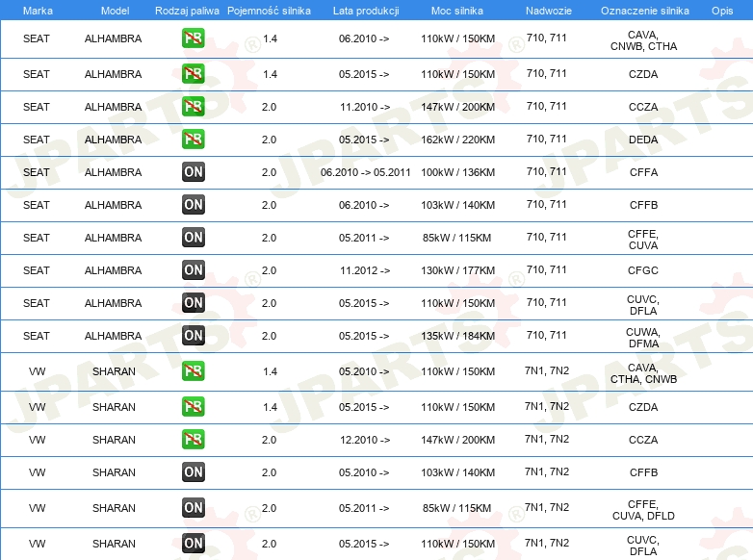This screenshot has width=753, height=560.
Task: Click ON diesel icon in SEAT CUVC, DFLA row
Action: click(x=194, y=302)
